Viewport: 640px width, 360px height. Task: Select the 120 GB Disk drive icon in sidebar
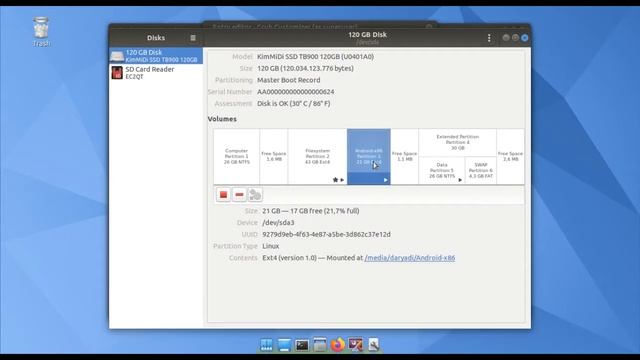coord(117,56)
